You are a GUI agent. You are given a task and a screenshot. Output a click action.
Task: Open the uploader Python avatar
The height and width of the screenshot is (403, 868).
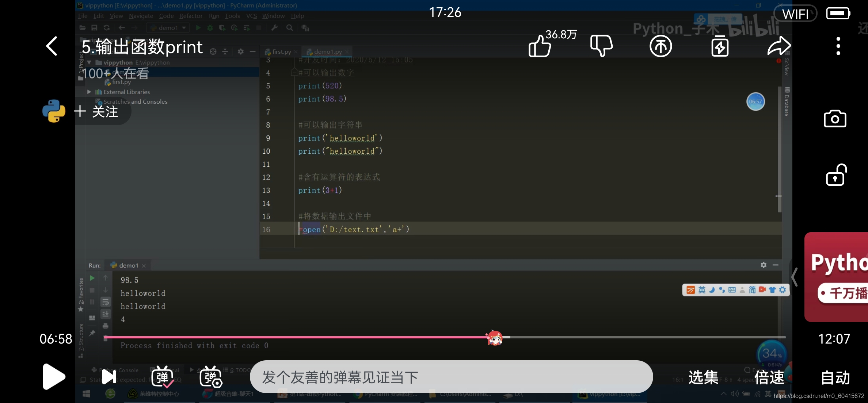click(54, 111)
